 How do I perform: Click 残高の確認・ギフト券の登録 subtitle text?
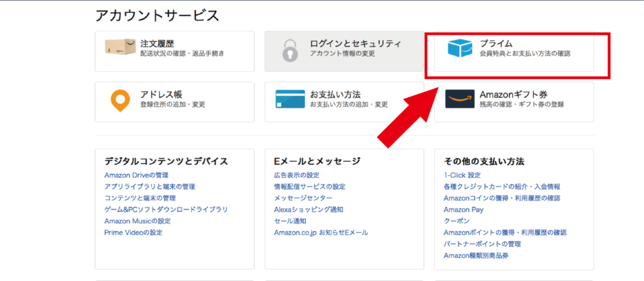pos(521,104)
